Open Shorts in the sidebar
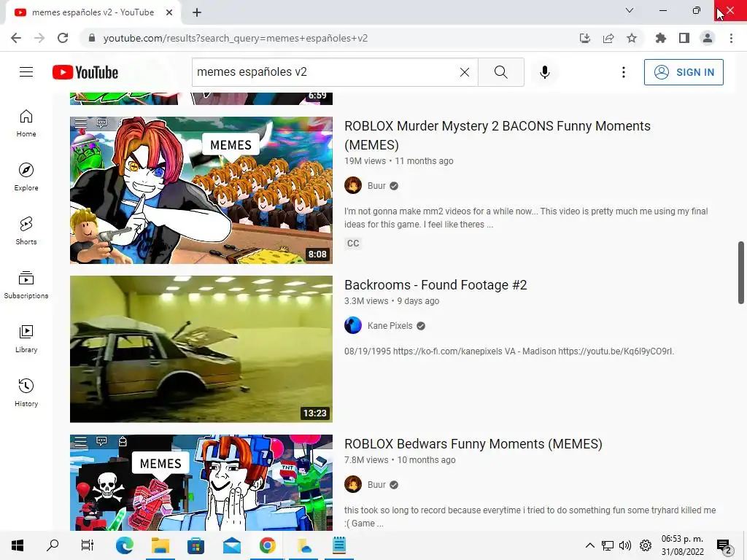 [26, 231]
